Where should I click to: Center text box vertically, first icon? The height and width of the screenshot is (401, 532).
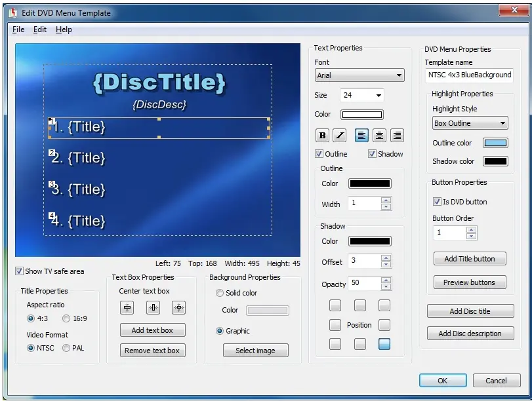(x=128, y=307)
